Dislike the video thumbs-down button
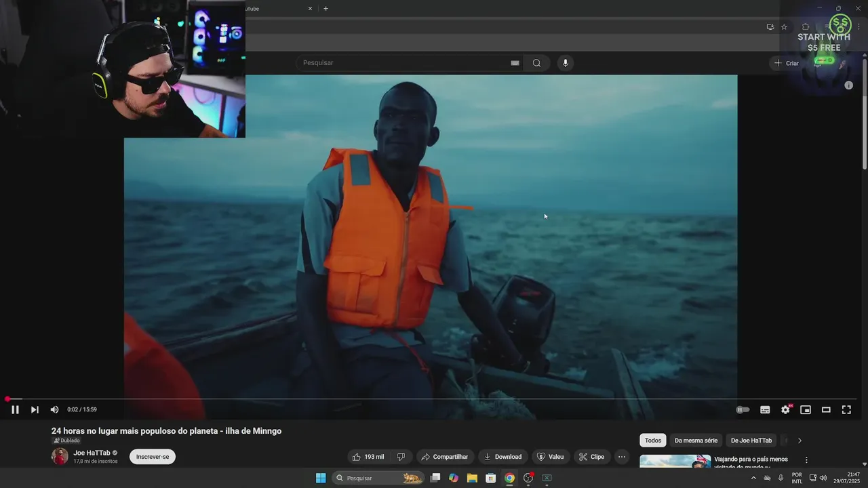This screenshot has height=488, width=868. [401, 457]
